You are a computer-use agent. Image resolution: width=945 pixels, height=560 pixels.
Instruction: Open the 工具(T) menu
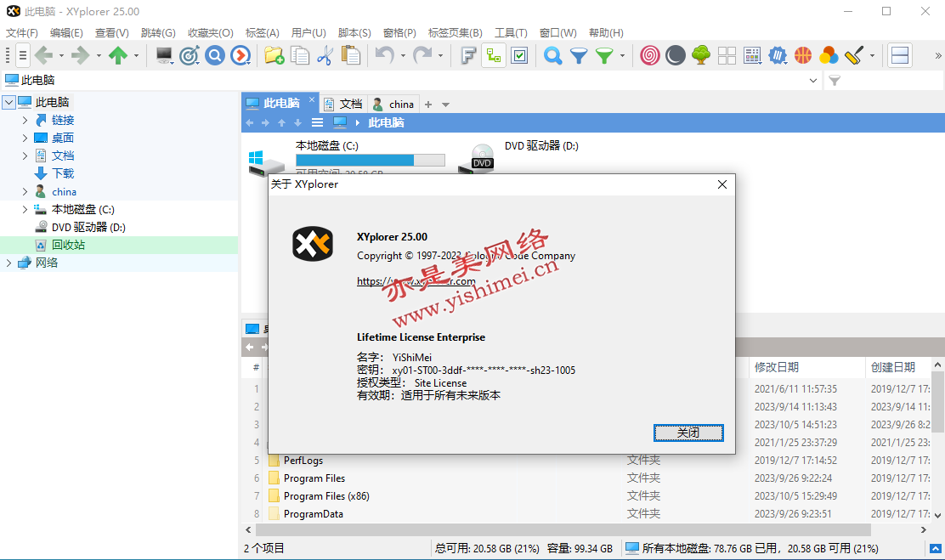tap(511, 33)
